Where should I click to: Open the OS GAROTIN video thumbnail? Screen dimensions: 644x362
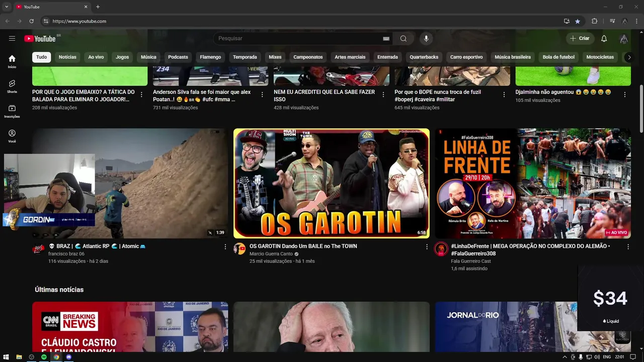click(332, 184)
